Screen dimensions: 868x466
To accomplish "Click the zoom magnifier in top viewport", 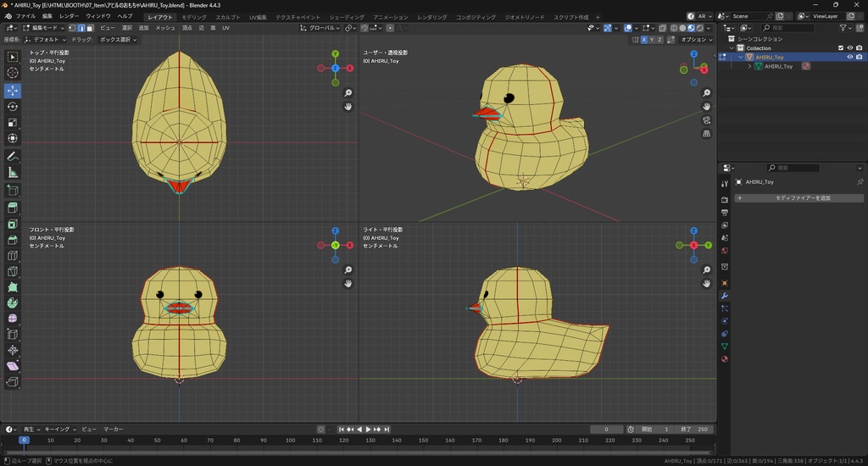I will [x=348, y=93].
